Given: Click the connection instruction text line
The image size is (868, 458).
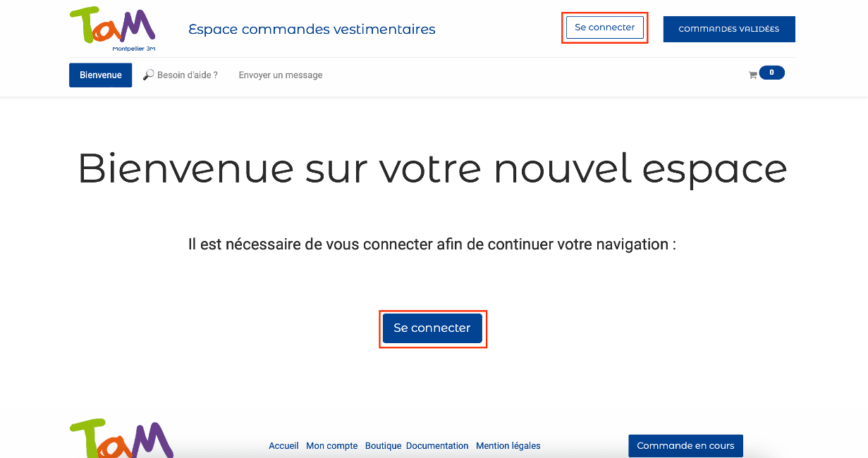Looking at the screenshot, I should pos(432,245).
